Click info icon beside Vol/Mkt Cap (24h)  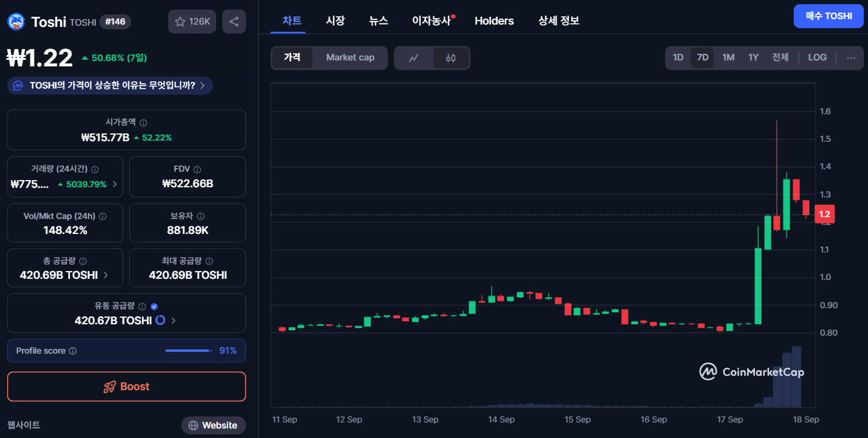tap(102, 216)
